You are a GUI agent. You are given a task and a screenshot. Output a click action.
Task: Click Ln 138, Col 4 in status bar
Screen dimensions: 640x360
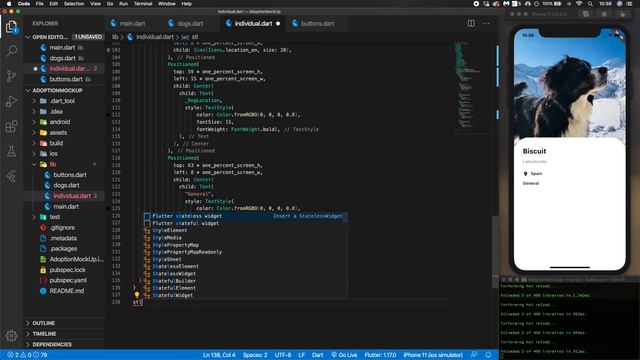click(219, 355)
